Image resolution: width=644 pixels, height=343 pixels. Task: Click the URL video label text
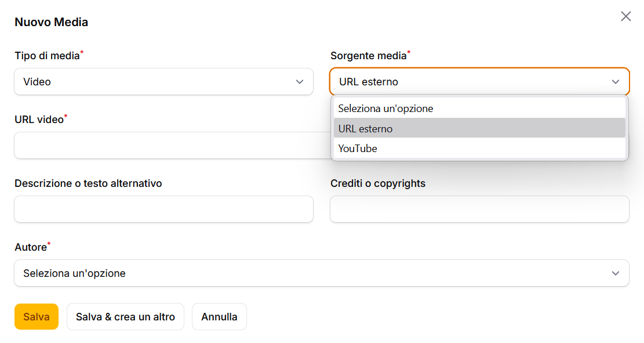pyautogui.click(x=39, y=120)
